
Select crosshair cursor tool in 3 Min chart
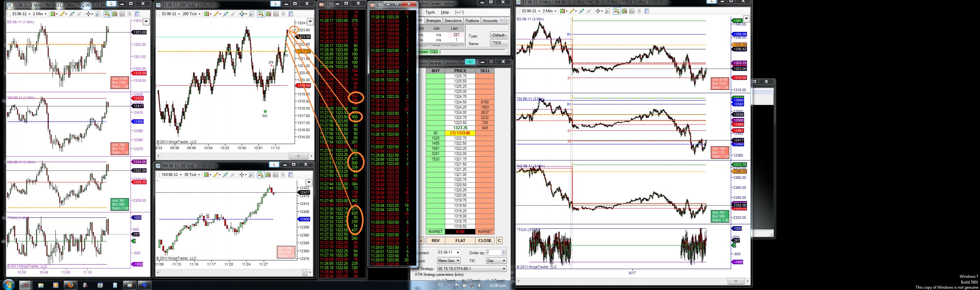click(598, 11)
